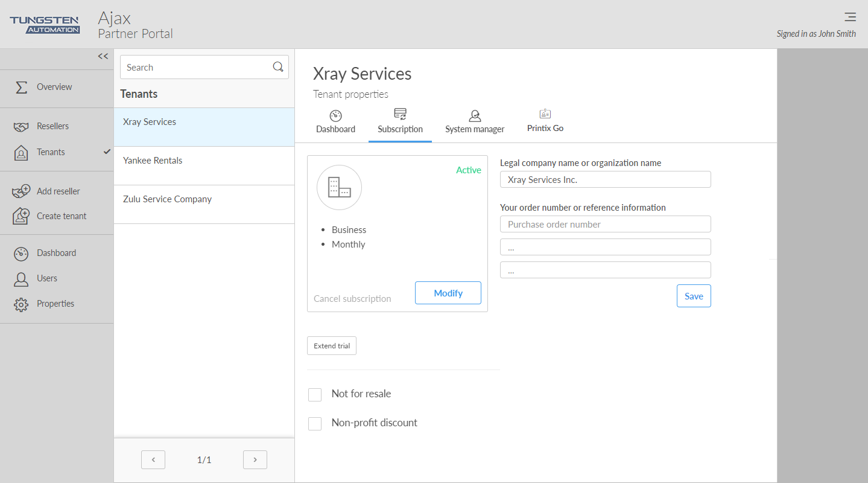Click the Users person icon
This screenshot has height=483, width=868.
point(21,279)
